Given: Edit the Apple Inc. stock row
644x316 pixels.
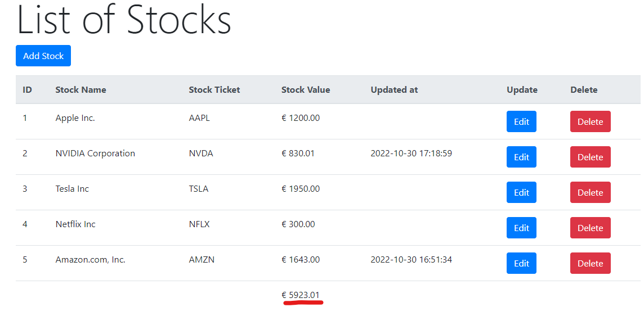Looking at the screenshot, I should (x=521, y=121).
